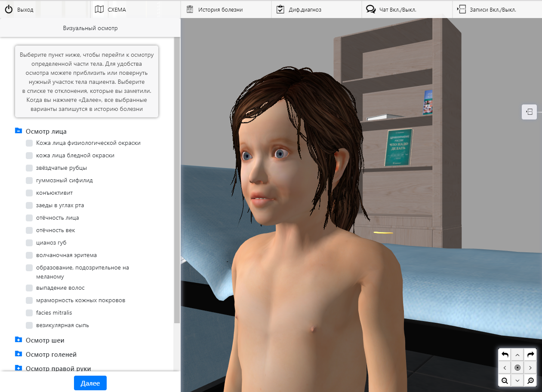
Task: Expand the 'Осмотр голеней' section
Action: tap(18, 354)
